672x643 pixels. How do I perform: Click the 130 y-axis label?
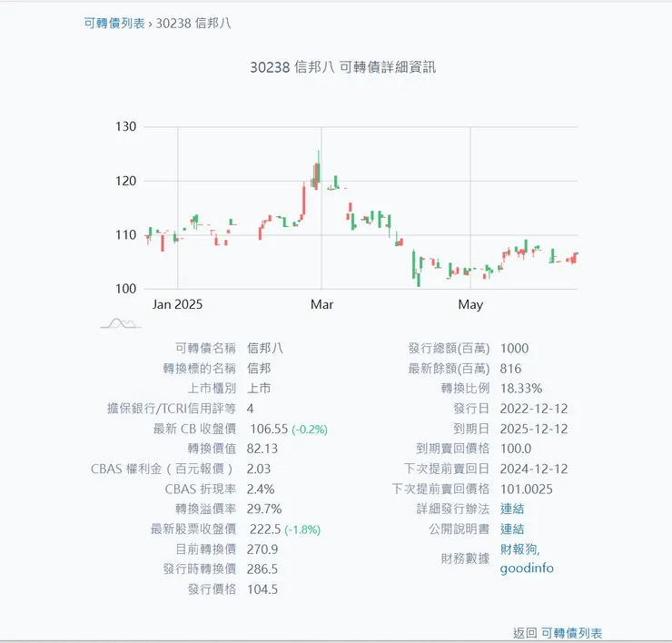point(125,126)
